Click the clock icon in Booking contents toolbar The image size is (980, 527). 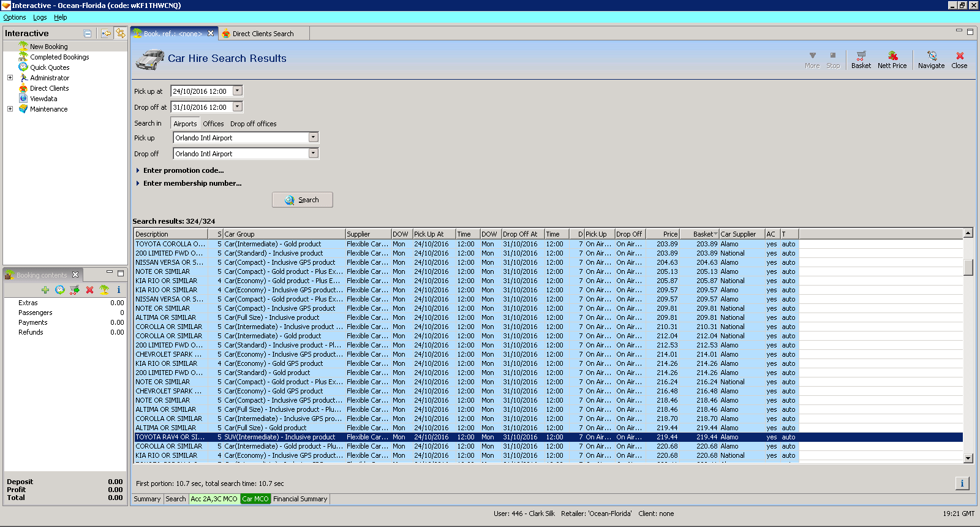[x=60, y=290]
